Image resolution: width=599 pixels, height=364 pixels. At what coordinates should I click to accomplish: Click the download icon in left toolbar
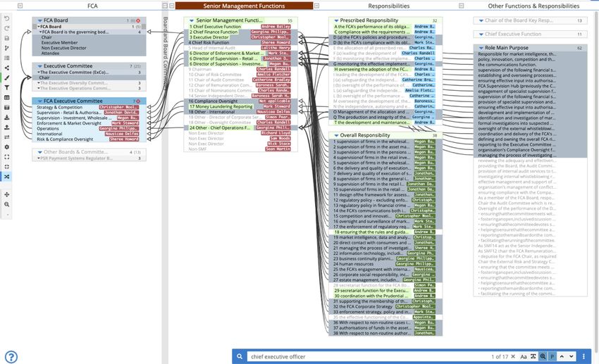(7, 118)
